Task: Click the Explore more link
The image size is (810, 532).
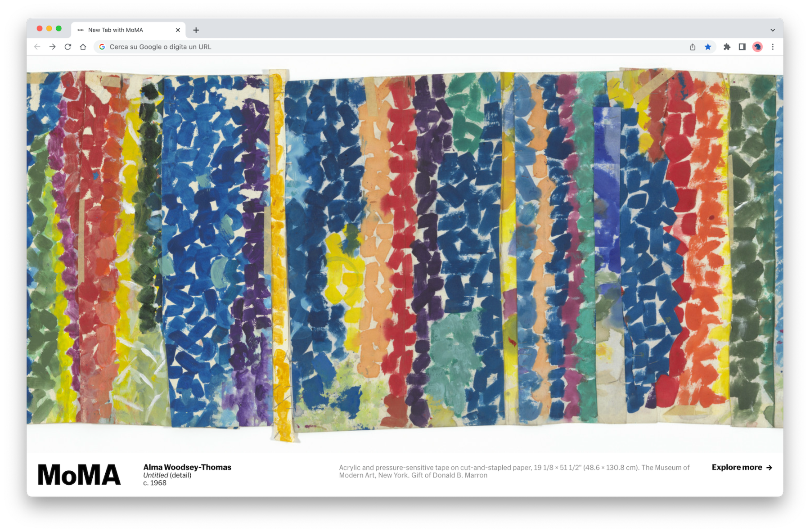Action: pos(742,467)
